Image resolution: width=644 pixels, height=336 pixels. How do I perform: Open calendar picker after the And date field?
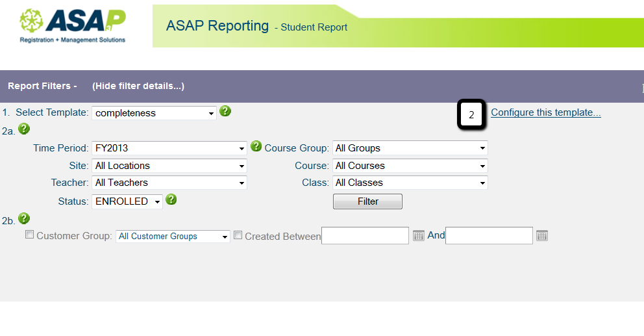[x=542, y=235]
